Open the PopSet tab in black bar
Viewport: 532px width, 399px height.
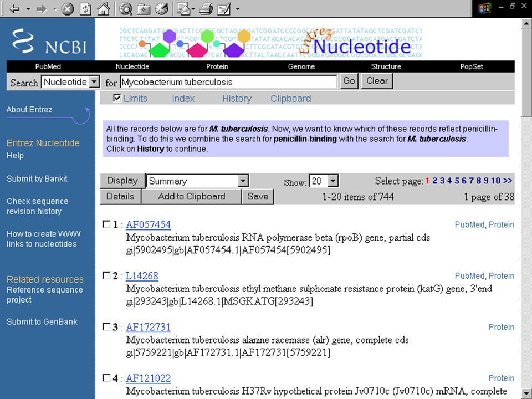click(471, 66)
